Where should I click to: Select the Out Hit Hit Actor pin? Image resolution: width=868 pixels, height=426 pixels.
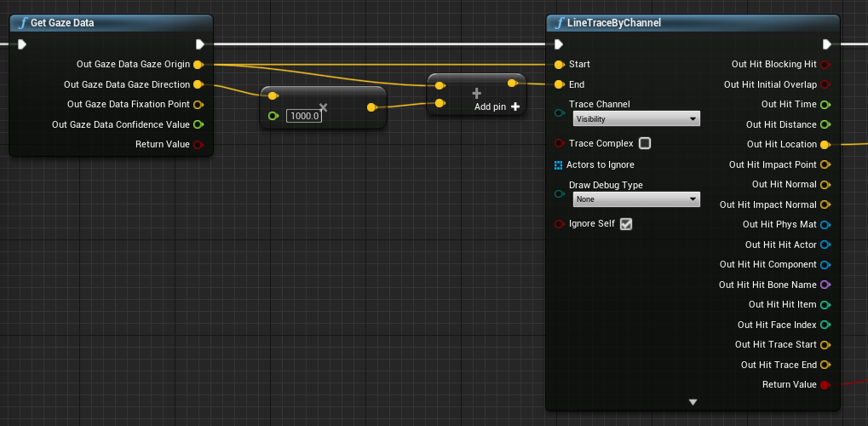pyautogui.click(x=825, y=245)
